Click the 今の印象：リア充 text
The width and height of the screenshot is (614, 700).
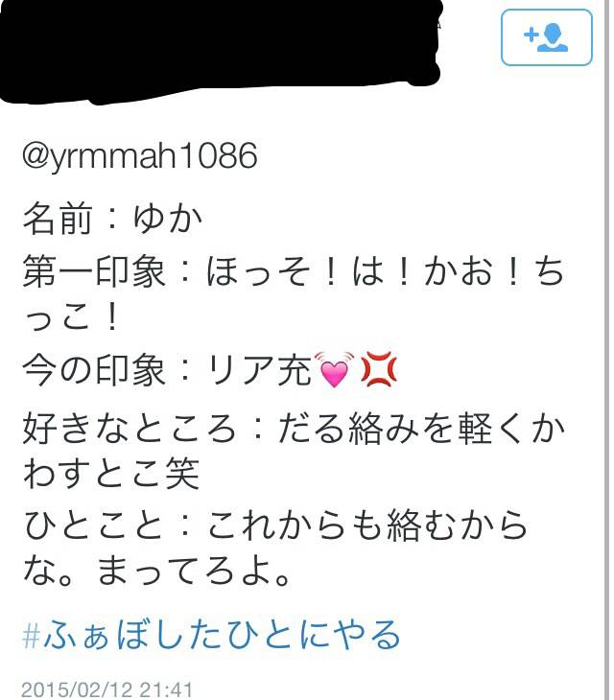(x=168, y=370)
